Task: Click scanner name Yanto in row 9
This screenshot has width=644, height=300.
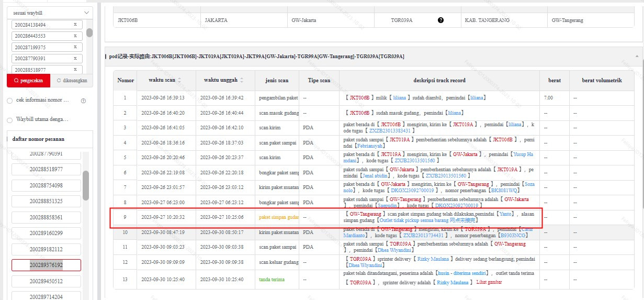Action: click(x=505, y=214)
